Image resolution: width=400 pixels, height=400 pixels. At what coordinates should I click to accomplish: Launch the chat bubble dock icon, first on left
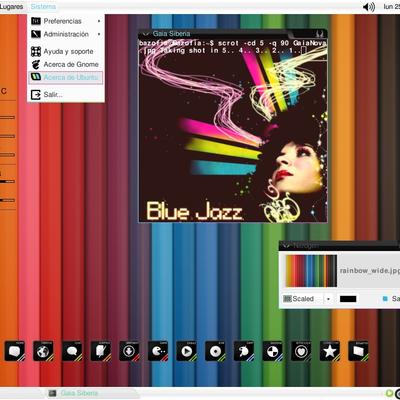pyautogui.click(x=14, y=351)
